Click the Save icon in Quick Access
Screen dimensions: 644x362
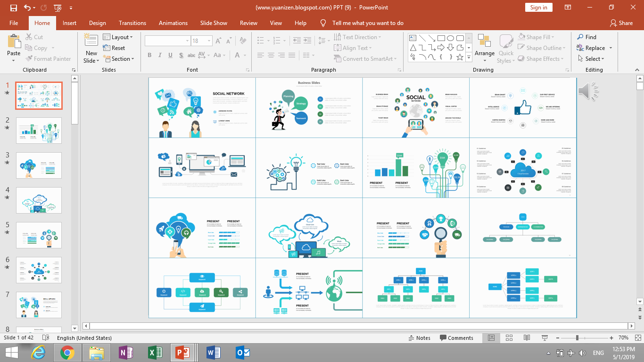point(13,8)
